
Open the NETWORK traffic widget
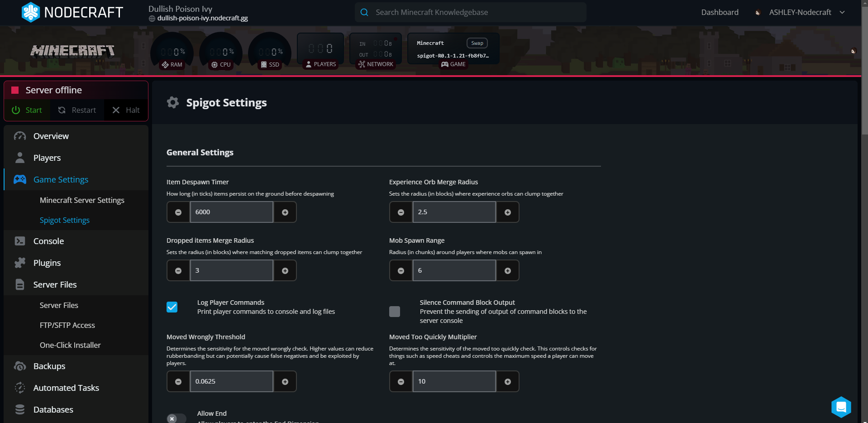pyautogui.click(x=376, y=51)
